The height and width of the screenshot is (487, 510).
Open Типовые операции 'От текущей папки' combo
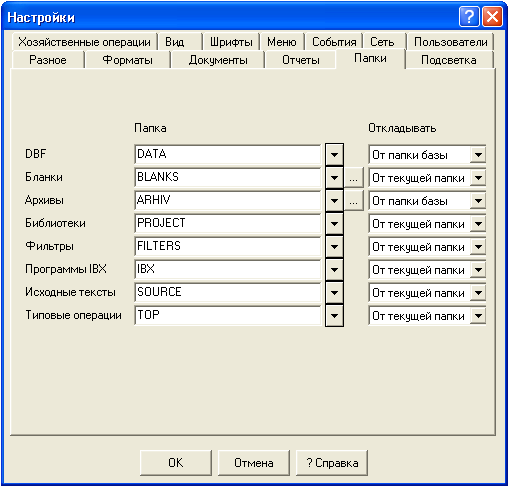[427, 316]
